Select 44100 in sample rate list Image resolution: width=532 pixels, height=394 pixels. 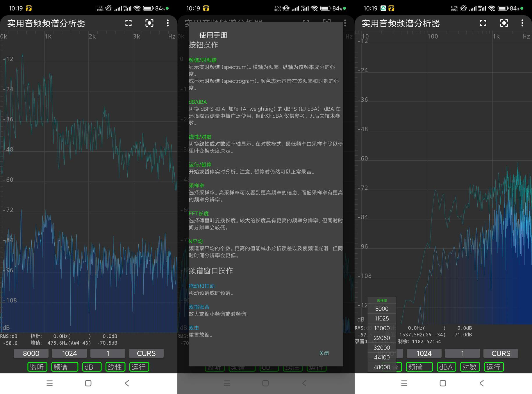(382, 357)
